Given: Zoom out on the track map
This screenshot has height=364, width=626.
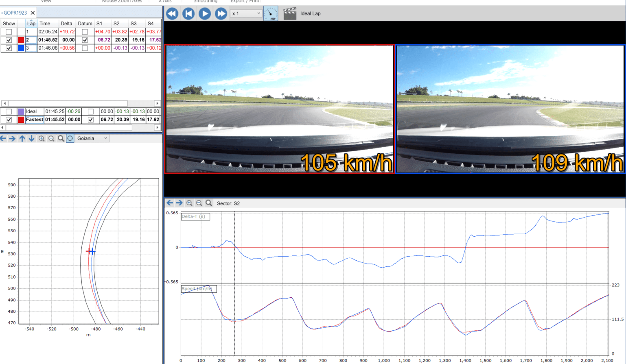Looking at the screenshot, I should point(51,138).
